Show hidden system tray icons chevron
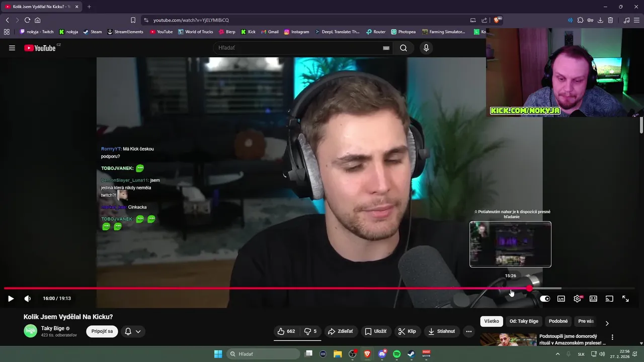The height and width of the screenshot is (362, 644). pyautogui.click(x=557, y=354)
